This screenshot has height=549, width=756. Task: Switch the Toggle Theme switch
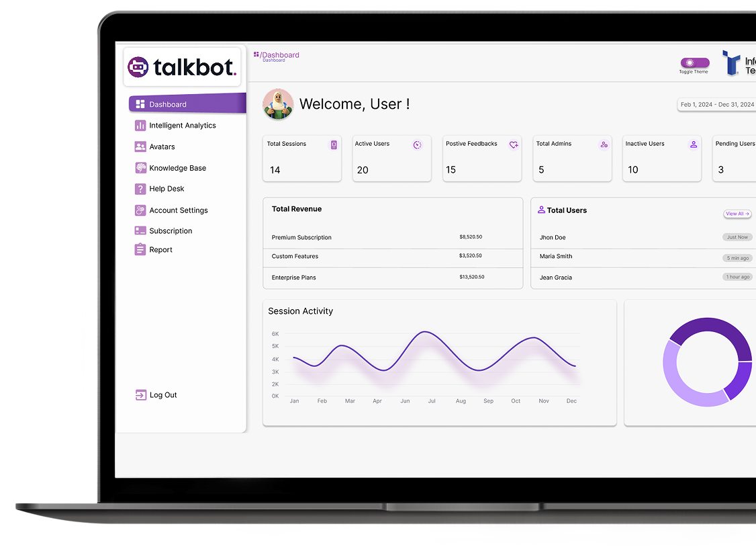pos(695,62)
